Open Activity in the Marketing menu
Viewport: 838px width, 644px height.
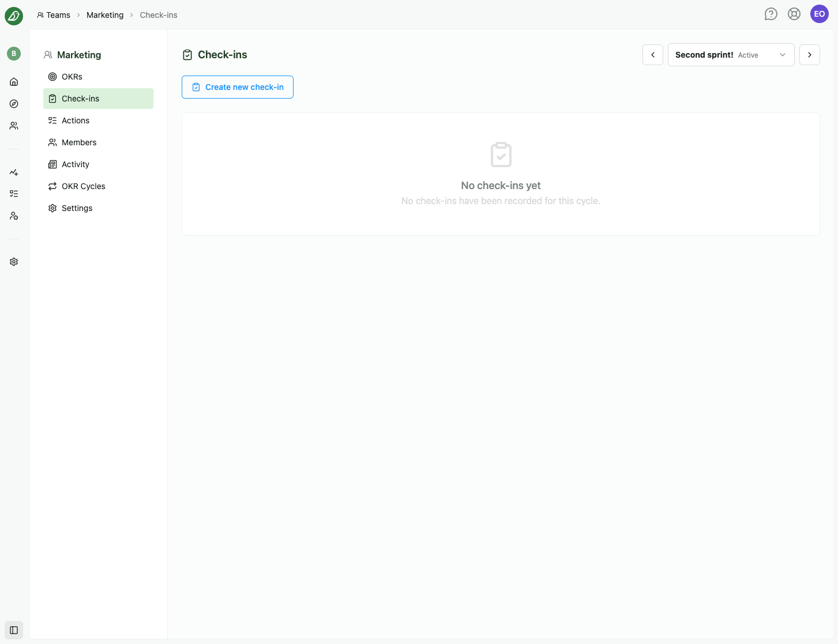98,164
